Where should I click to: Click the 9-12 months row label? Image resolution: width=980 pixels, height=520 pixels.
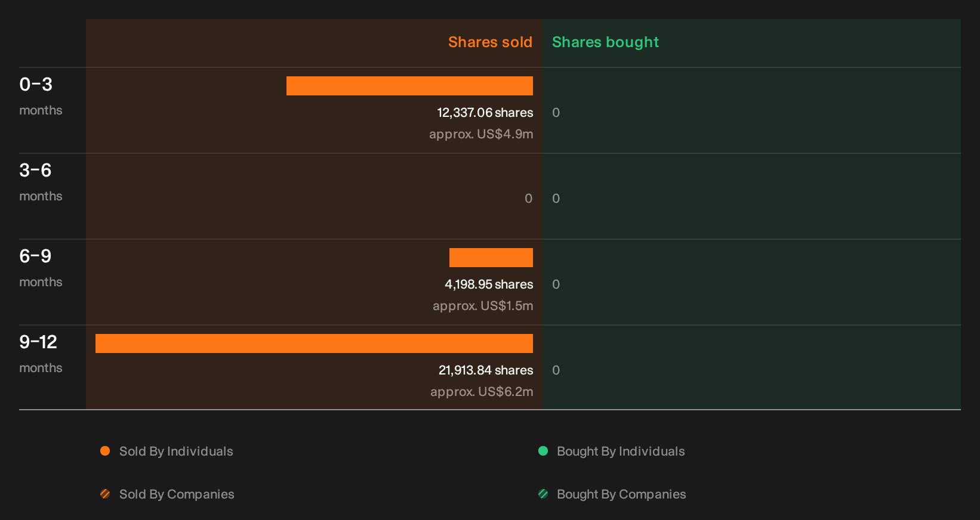[41, 353]
